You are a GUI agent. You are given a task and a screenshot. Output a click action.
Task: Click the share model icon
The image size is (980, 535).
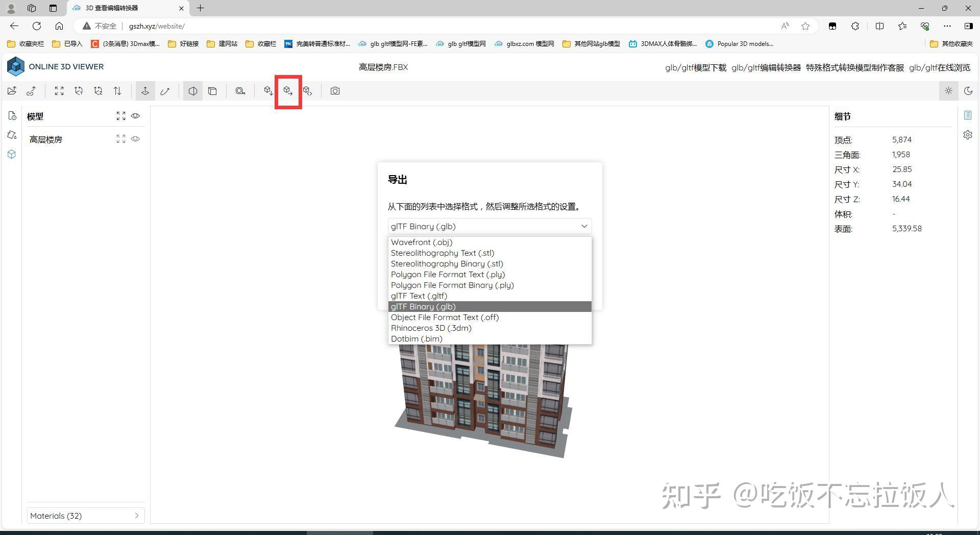pyautogui.click(x=307, y=91)
